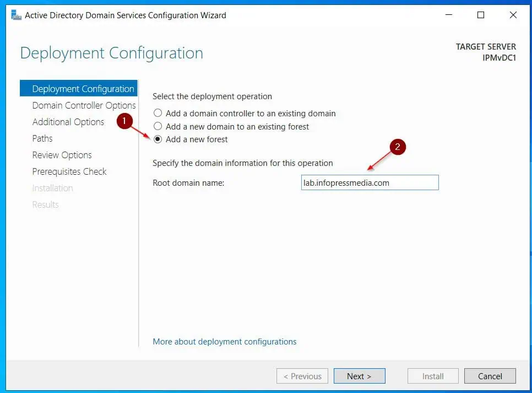
Task: Click the Root domain name text field
Action: (370, 183)
